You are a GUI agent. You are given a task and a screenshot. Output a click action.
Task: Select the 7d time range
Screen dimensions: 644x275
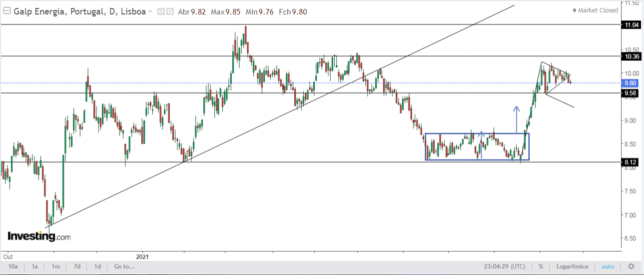click(x=77, y=266)
